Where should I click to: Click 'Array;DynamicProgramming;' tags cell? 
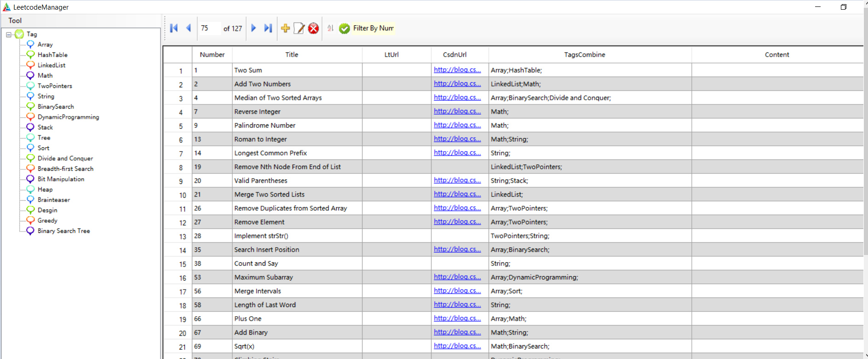(590, 277)
